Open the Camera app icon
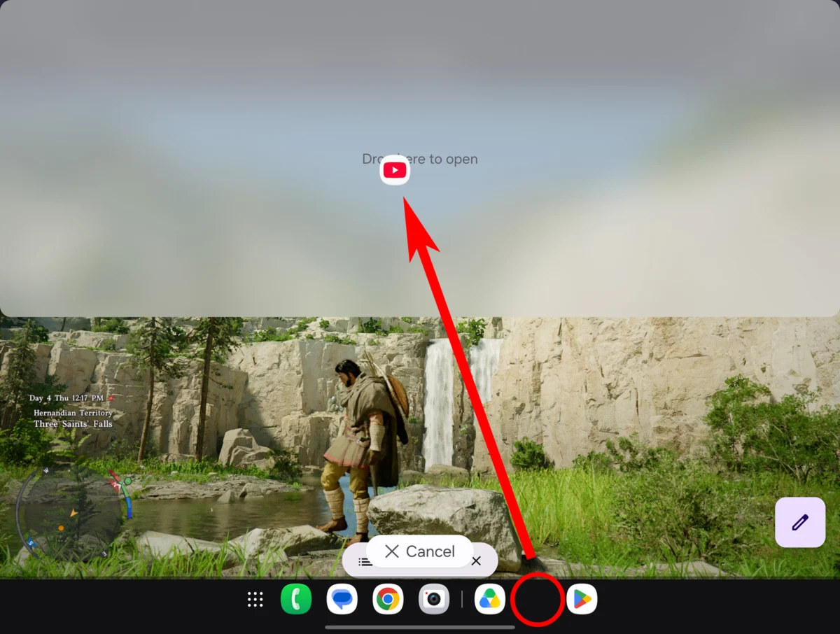The width and height of the screenshot is (840, 634). tap(434, 599)
